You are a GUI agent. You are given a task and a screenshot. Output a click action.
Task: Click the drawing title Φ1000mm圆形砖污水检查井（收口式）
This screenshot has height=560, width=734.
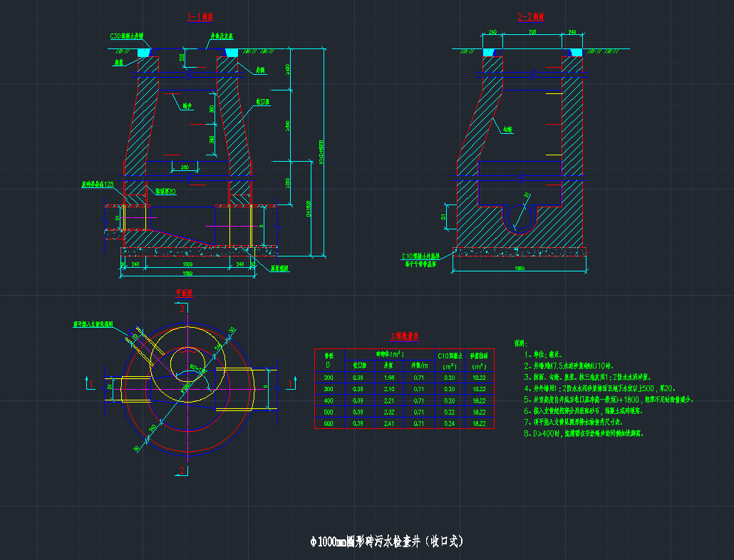point(388,541)
